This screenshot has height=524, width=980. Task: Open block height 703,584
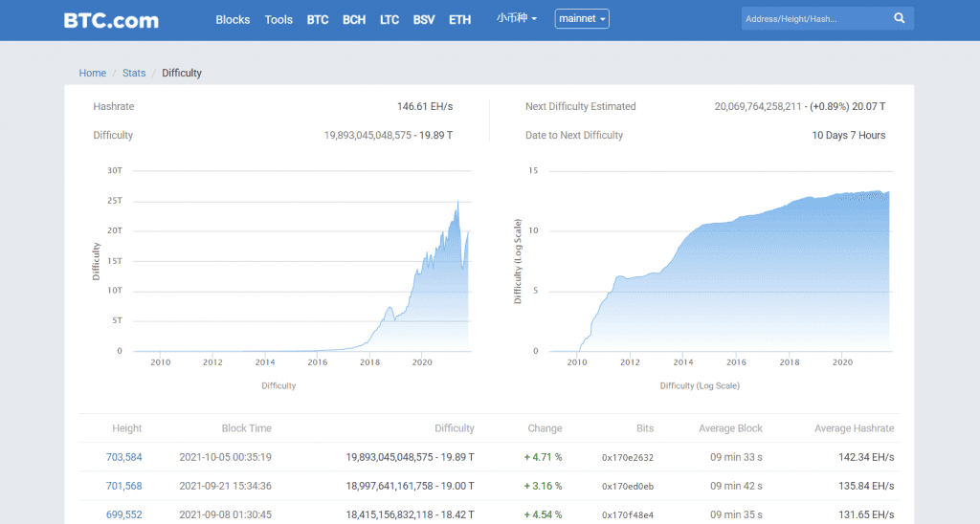(123, 457)
